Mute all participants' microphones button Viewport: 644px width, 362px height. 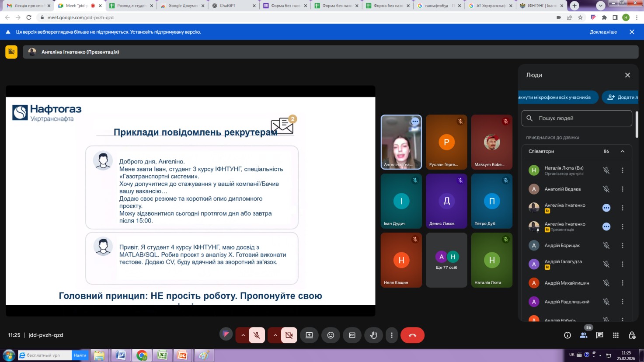click(557, 97)
